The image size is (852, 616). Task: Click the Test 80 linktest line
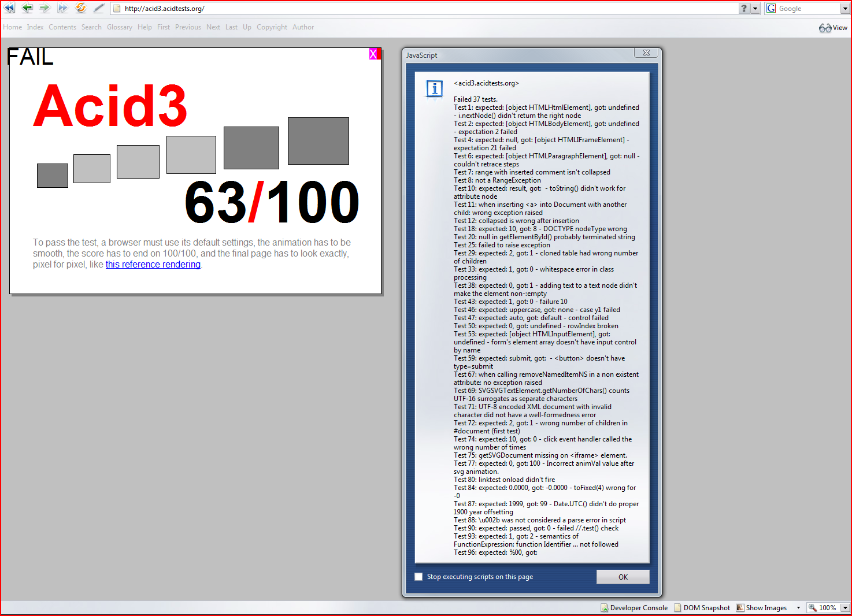point(504,480)
